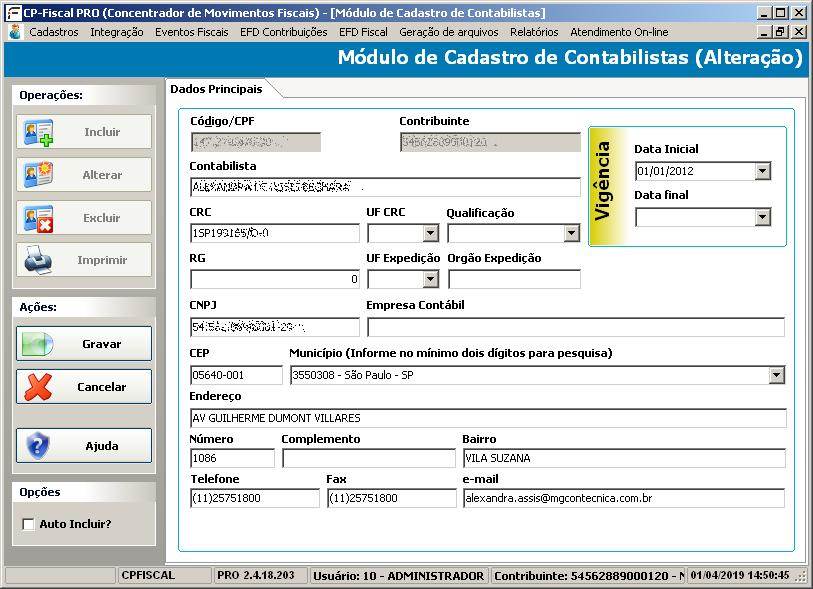Viewport: 813px width, 589px height.
Task: Click the Excluir contact-delete icon
Action: click(x=38, y=218)
